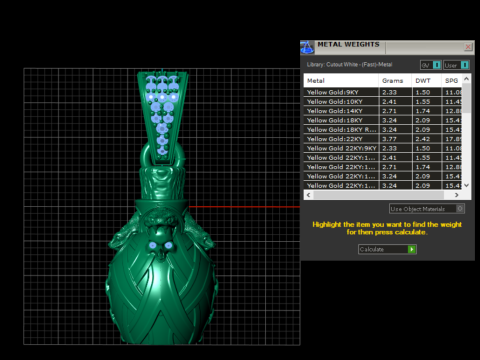Click the Library: Cutout White label
The image size is (480, 360).
pos(349,65)
